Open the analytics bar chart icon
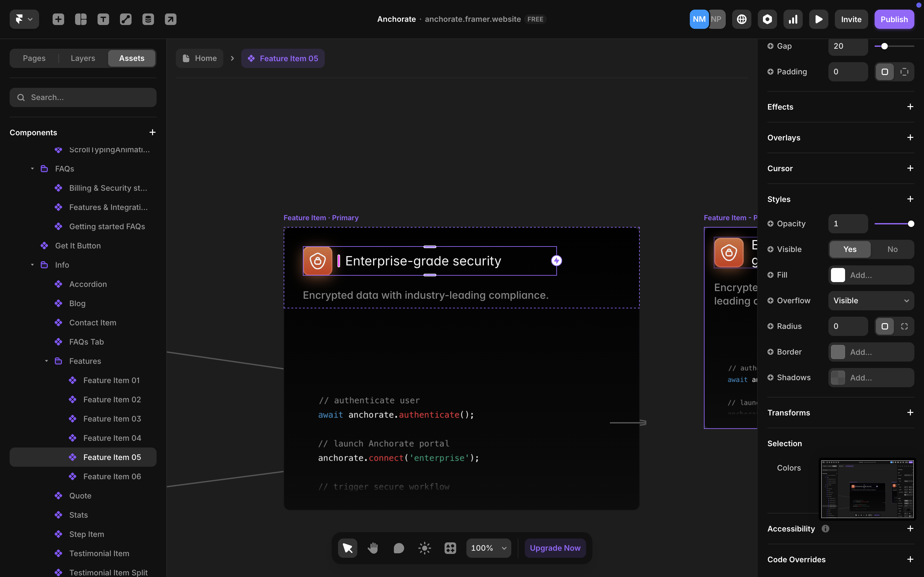Screen dimensions: 924x577 point(793,19)
